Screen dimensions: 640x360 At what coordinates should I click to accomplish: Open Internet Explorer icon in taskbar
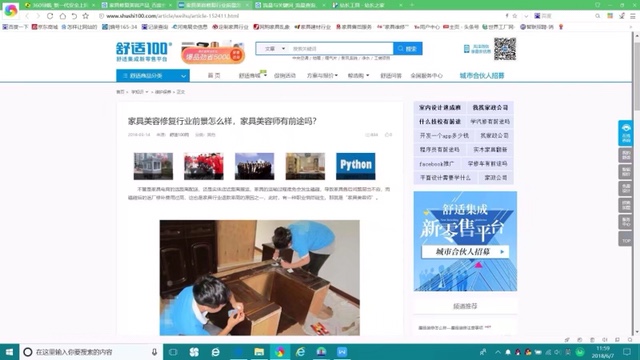pyautogui.click(x=300, y=352)
